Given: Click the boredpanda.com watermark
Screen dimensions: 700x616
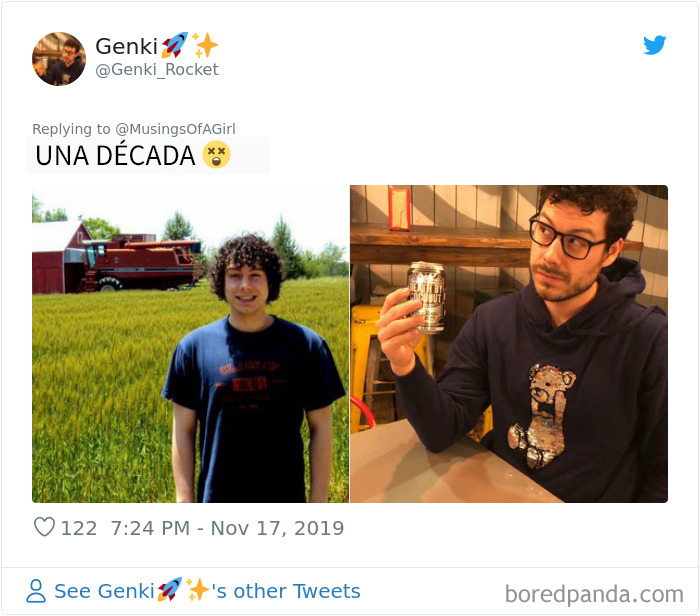Looking at the screenshot, I should [x=594, y=594].
